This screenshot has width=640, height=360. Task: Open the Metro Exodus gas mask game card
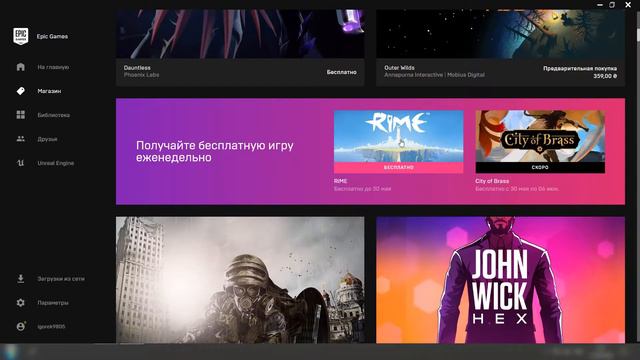click(240, 280)
